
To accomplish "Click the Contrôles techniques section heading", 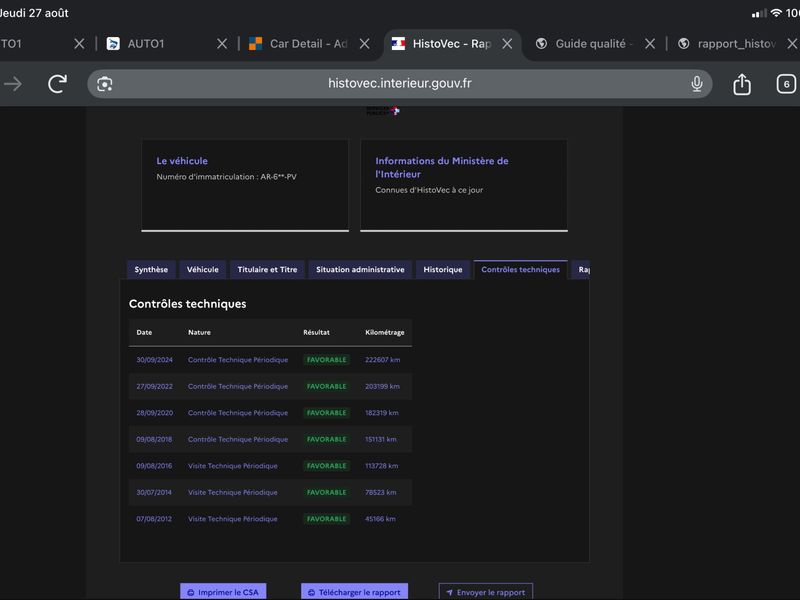I will tap(187, 304).
